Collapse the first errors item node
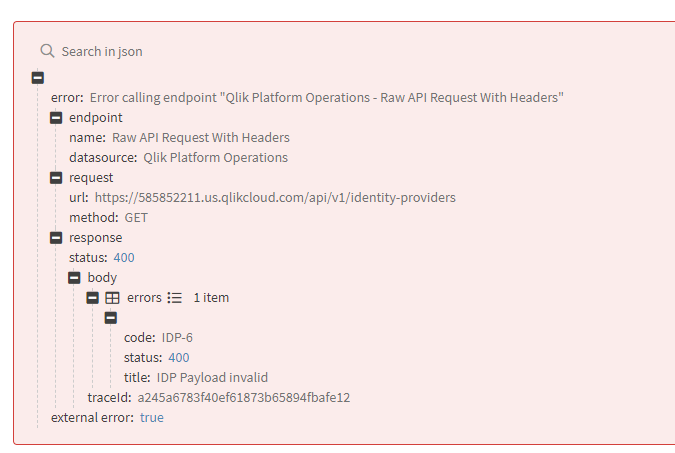Viewport: 675px width, 453px height. pyautogui.click(x=111, y=318)
